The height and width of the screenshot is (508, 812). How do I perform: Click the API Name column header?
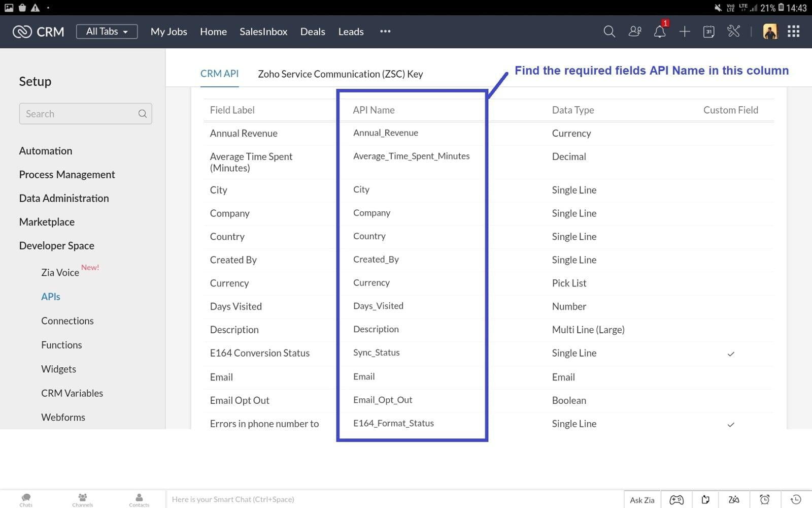374,110
